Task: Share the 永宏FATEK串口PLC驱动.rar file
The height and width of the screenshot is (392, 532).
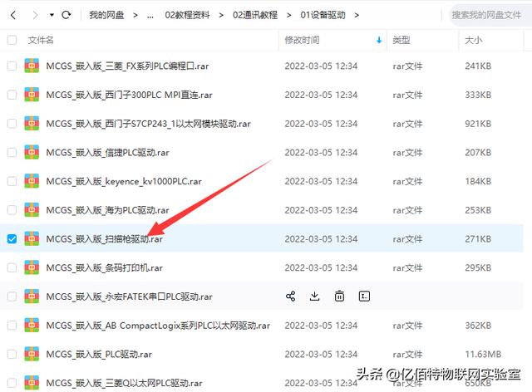Action: tap(290, 296)
